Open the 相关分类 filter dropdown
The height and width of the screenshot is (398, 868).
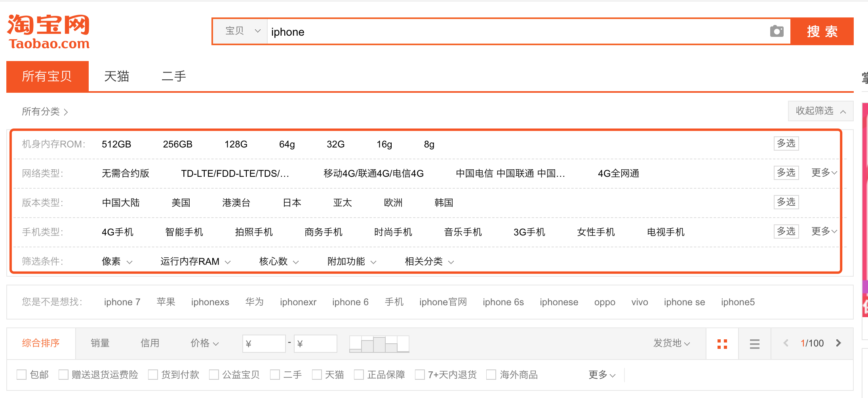[x=429, y=261]
